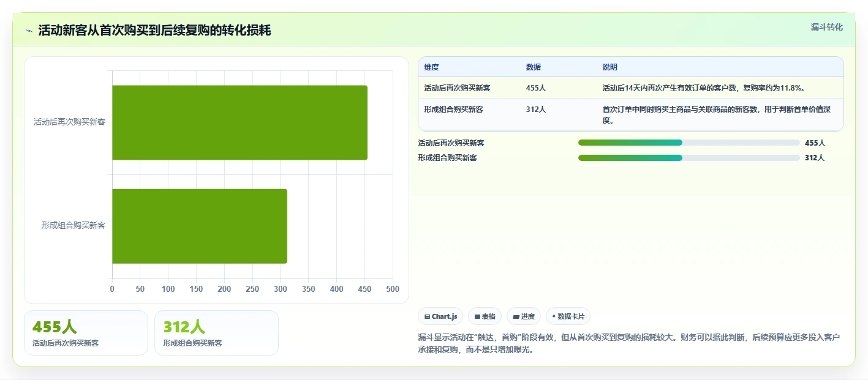
Task: Click the 312人 table cell
Action: coord(535,110)
